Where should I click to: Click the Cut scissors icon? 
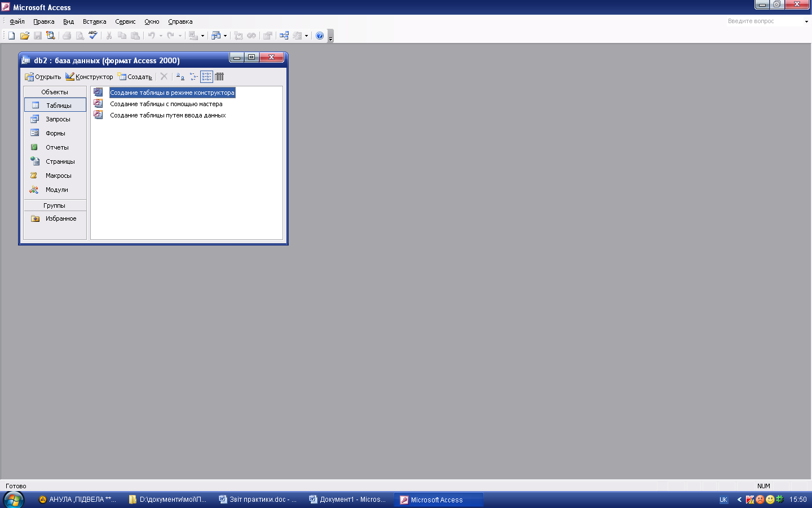tap(109, 36)
